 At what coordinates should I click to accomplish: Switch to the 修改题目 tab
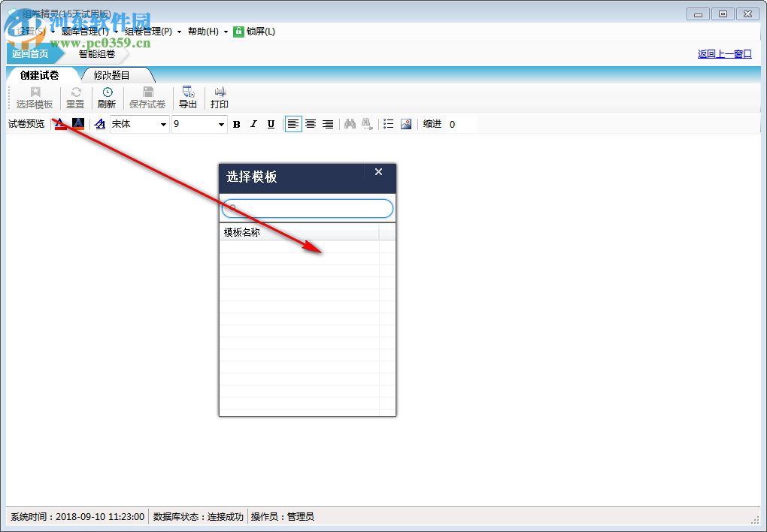tap(111, 75)
